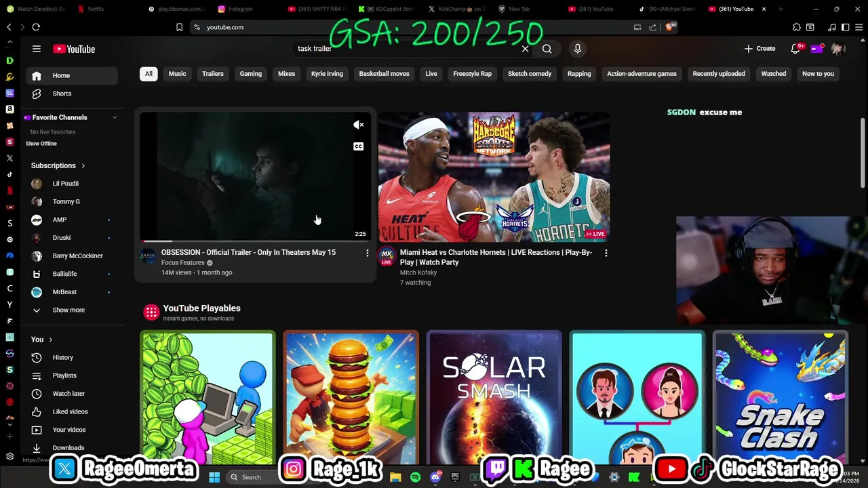Image resolution: width=868 pixels, height=488 pixels.
Task: Open the notifications bell
Action: click(795, 49)
